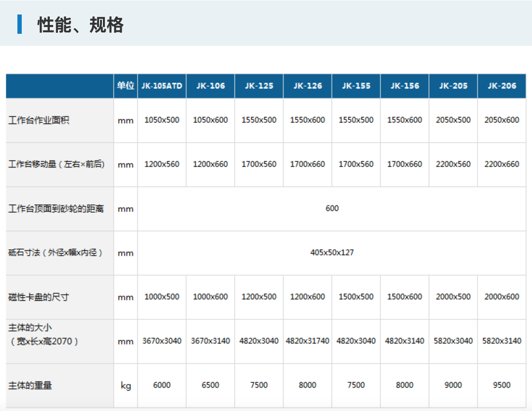Select the 工作台作业面积 row label

[x=39, y=120]
